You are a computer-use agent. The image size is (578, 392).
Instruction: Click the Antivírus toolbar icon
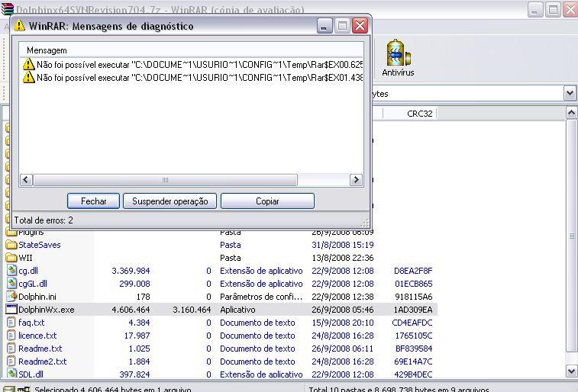[x=398, y=58]
